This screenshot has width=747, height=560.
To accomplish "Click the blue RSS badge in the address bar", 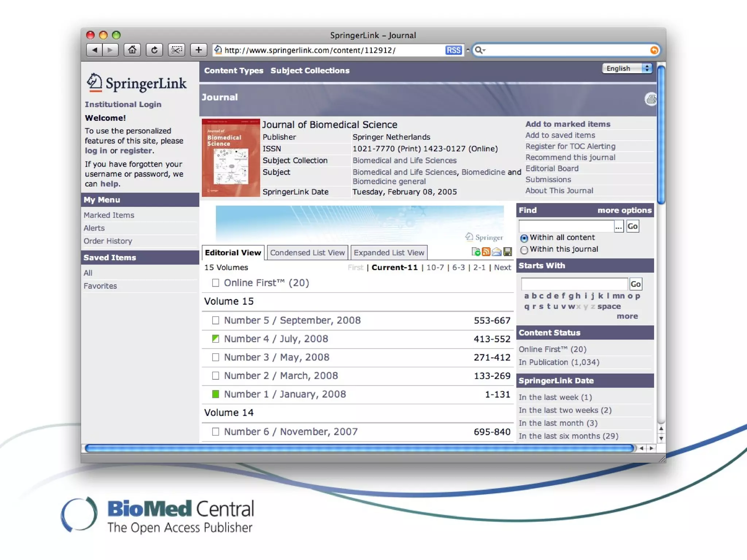I will [x=453, y=50].
